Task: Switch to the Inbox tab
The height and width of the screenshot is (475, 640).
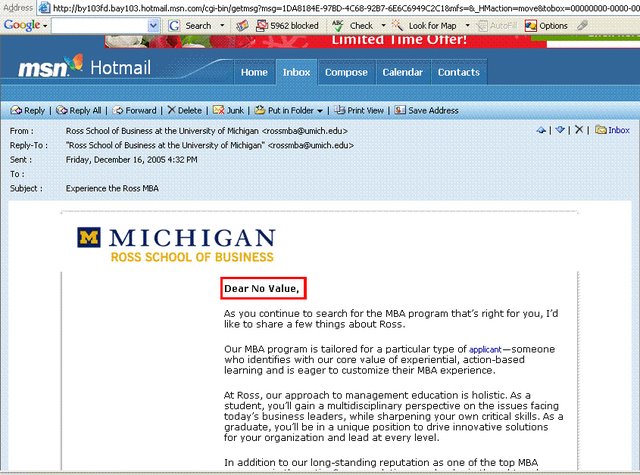Action: tap(296, 72)
